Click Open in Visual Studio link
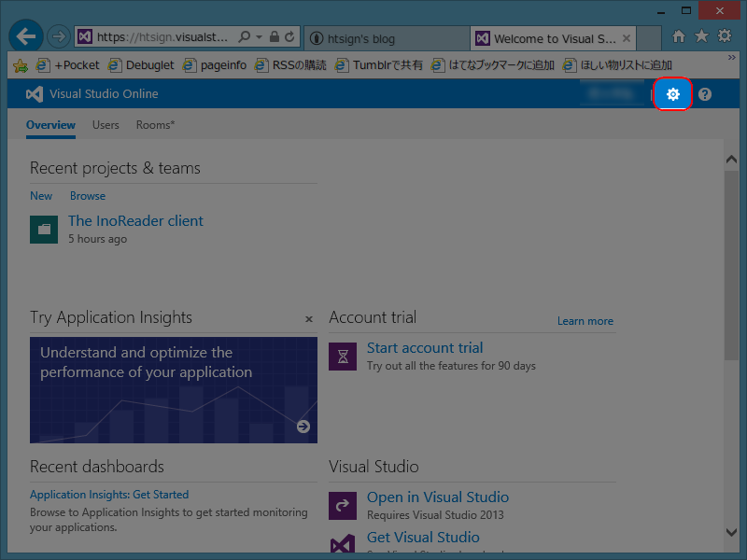 pyautogui.click(x=437, y=497)
